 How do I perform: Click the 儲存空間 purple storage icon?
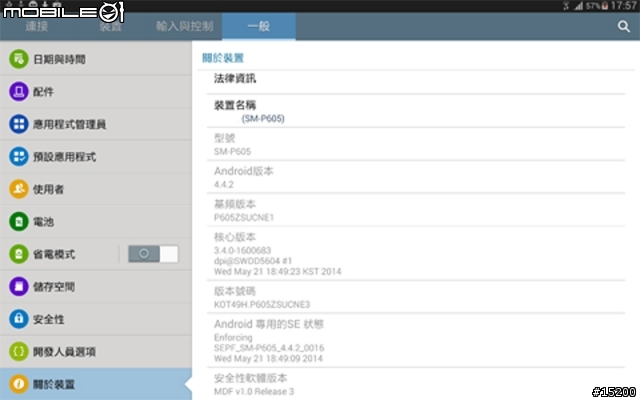click(19, 287)
